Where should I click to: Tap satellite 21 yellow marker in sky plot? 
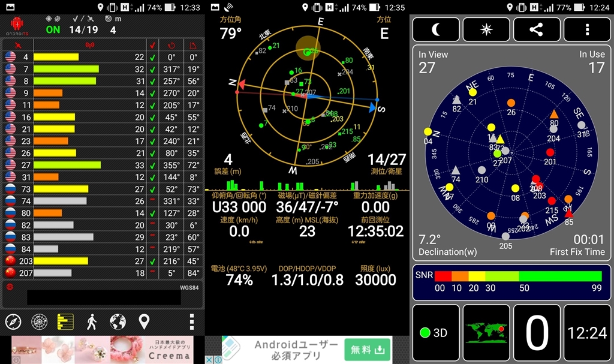(472, 92)
